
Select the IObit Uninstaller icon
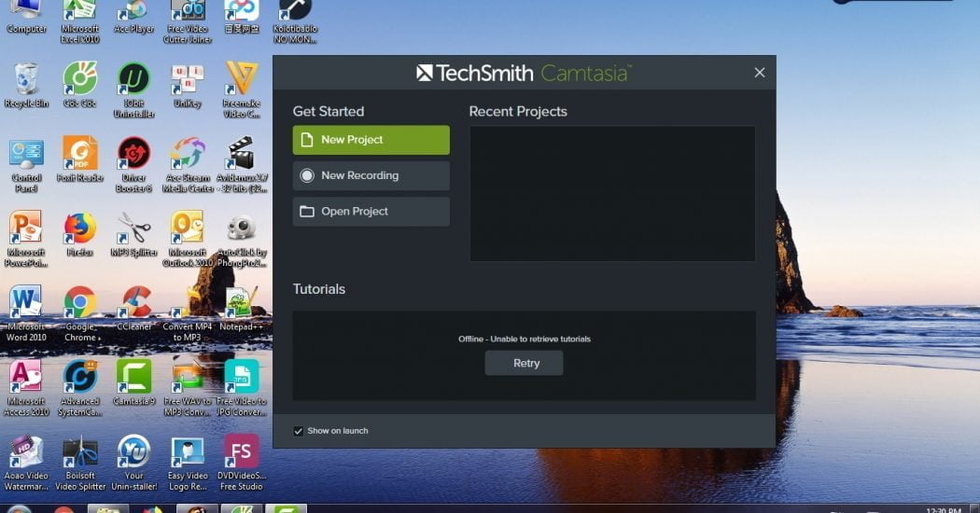133,90
